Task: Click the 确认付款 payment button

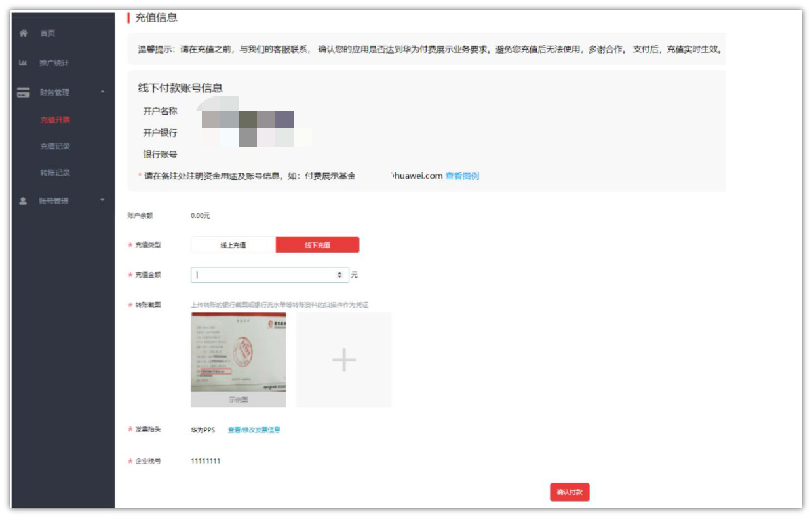Action: tap(570, 492)
